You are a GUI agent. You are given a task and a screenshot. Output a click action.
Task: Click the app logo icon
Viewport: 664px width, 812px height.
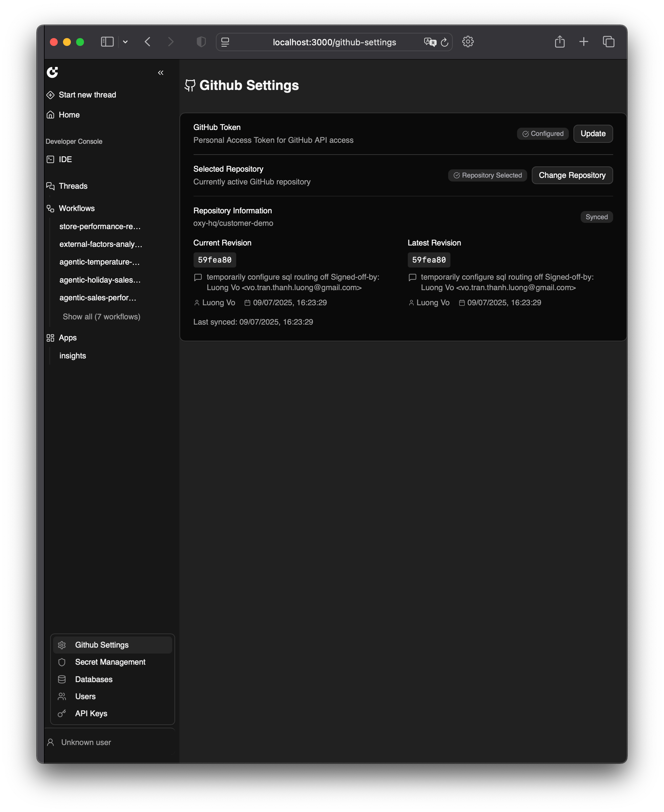[x=52, y=72]
